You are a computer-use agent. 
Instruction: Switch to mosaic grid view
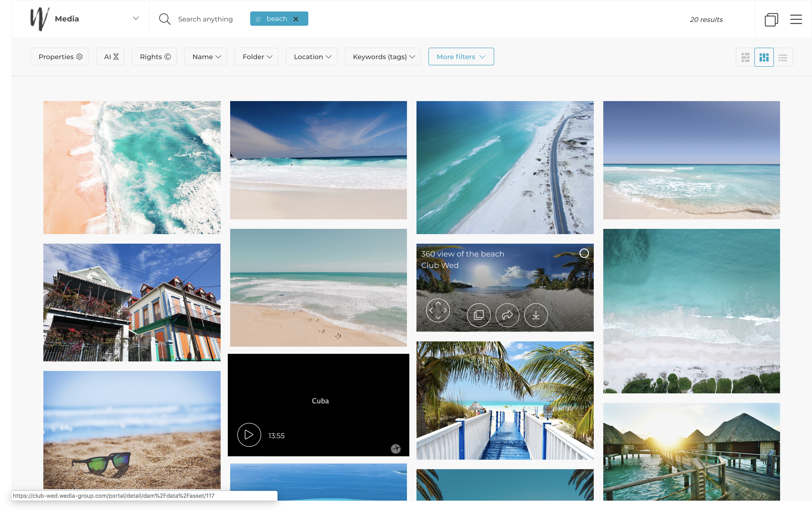tap(745, 57)
